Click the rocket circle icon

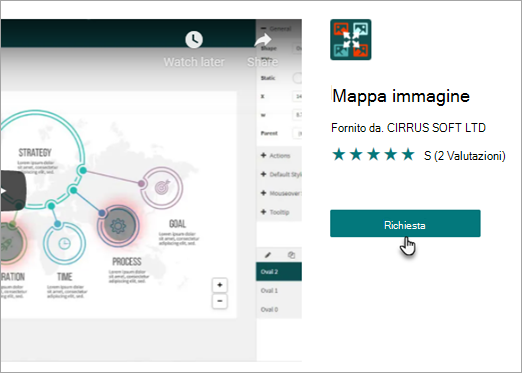10,244
